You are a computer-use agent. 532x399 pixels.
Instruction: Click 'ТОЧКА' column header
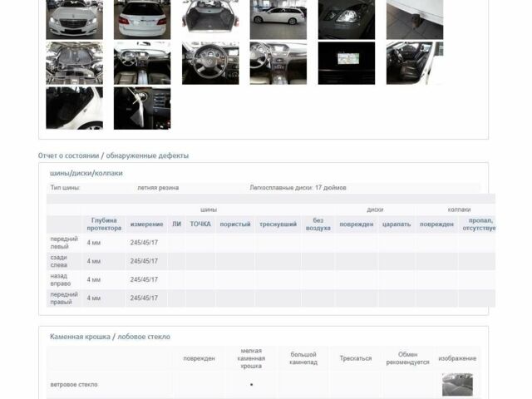tap(200, 224)
